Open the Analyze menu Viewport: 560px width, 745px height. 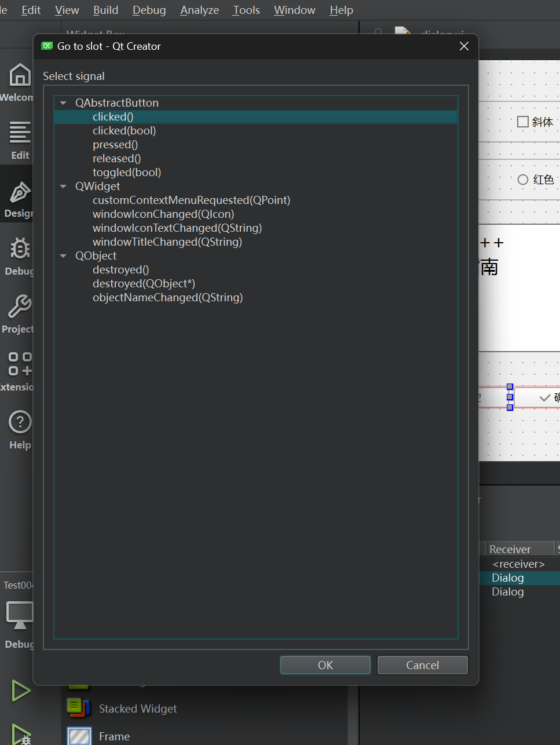(199, 10)
